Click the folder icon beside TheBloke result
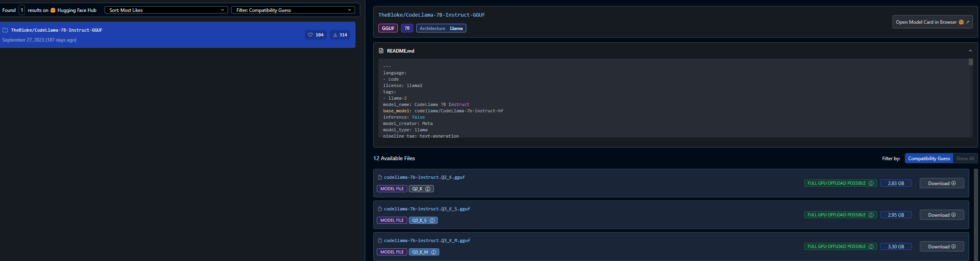The width and height of the screenshot is (980, 261). pyautogui.click(x=5, y=30)
